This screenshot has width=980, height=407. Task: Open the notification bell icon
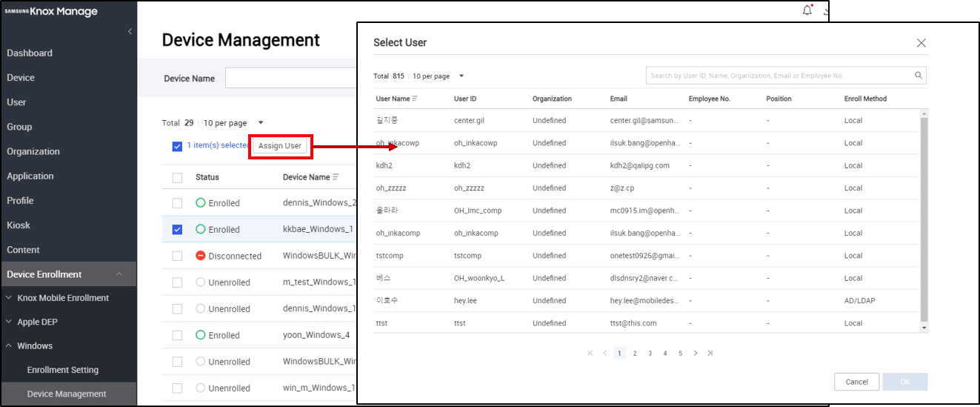click(x=807, y=10)
